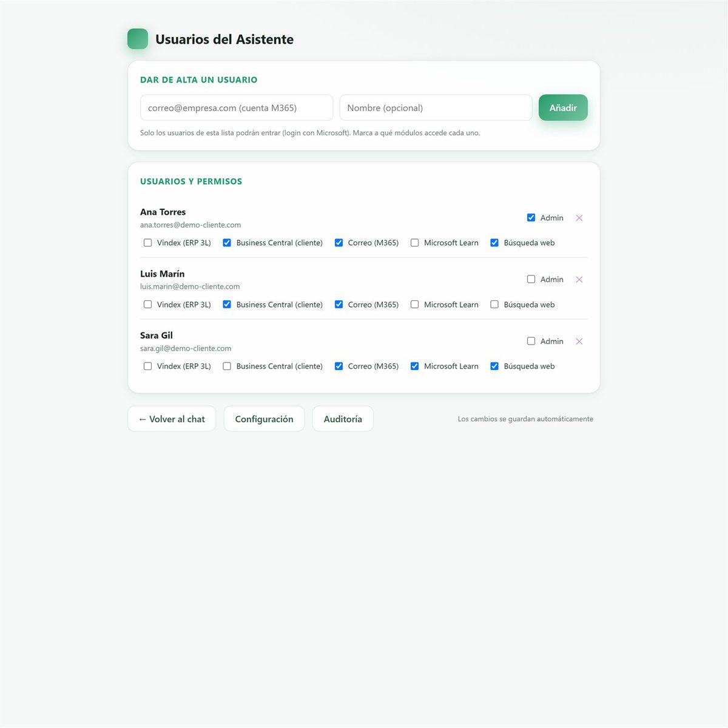Click the name Sara Gil
728x728 pixels.
coord(157,335)
